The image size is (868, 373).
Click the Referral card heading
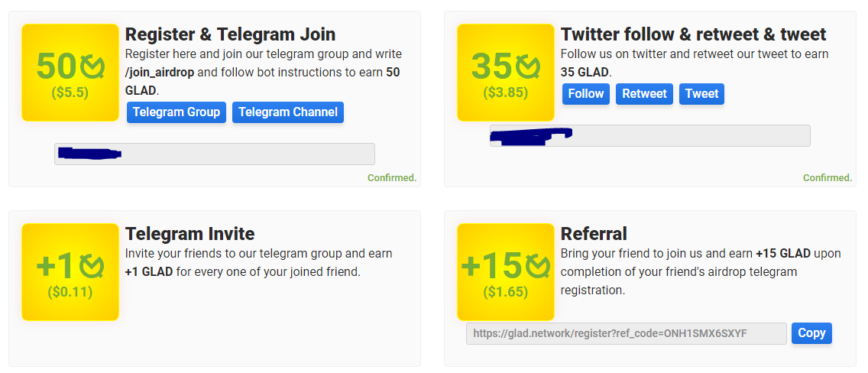pos(594,234)
